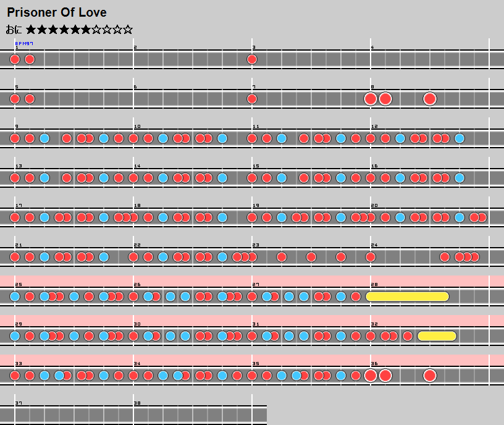Image resolution: width=504 pixels, height=425 pixels.
Task: Click the short yellow drumroll in measure 32
Action: 437,336
